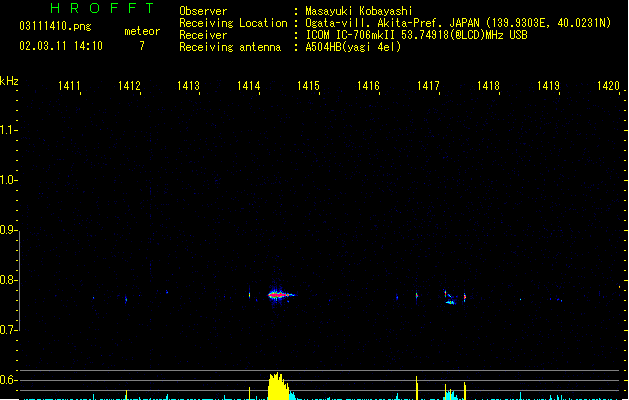Image resolution: width=629 pixels, height=400 pixels.
Task: Click the meteor count label
Action: pos(142,31)
